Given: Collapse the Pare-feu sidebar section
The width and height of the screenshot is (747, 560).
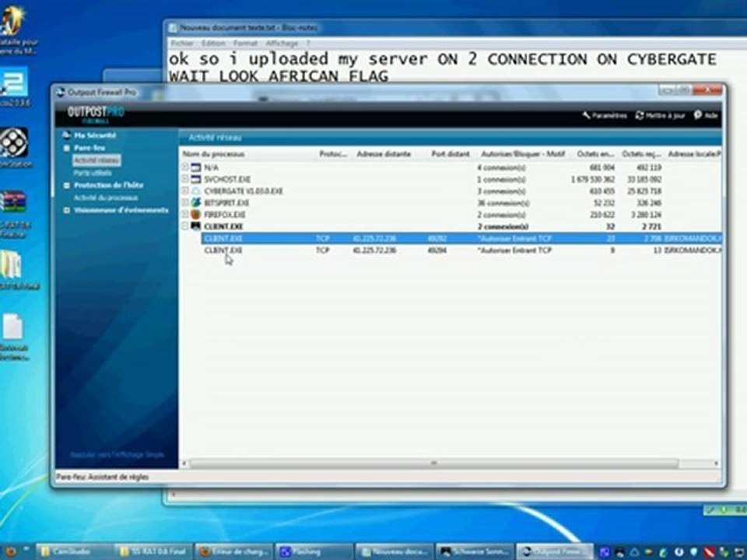Looking at the screenshot, I should 67,148.
